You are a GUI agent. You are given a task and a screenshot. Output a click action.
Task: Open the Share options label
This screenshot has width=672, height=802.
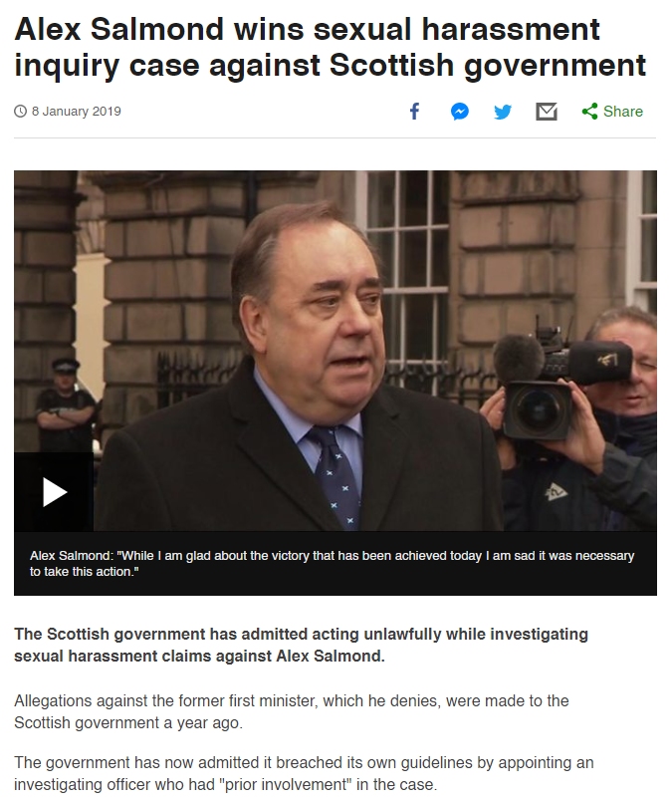pos(623,111)
